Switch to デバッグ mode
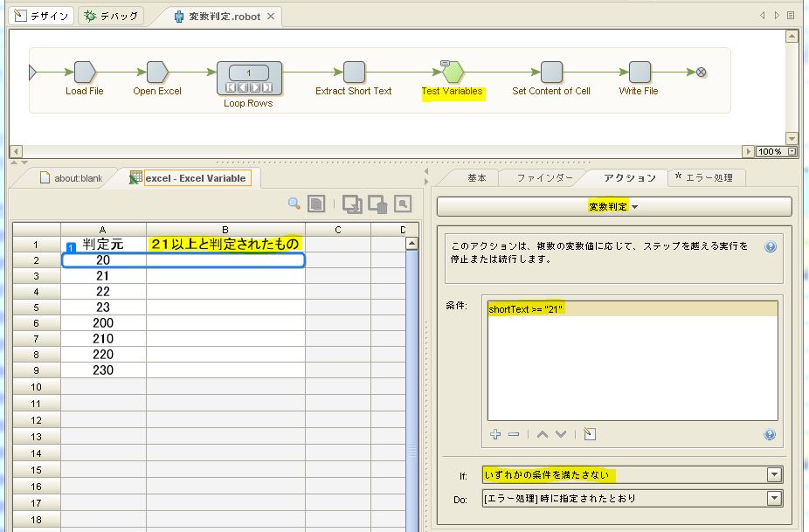This screenshot has width=809, height=532. click(112, 16)
